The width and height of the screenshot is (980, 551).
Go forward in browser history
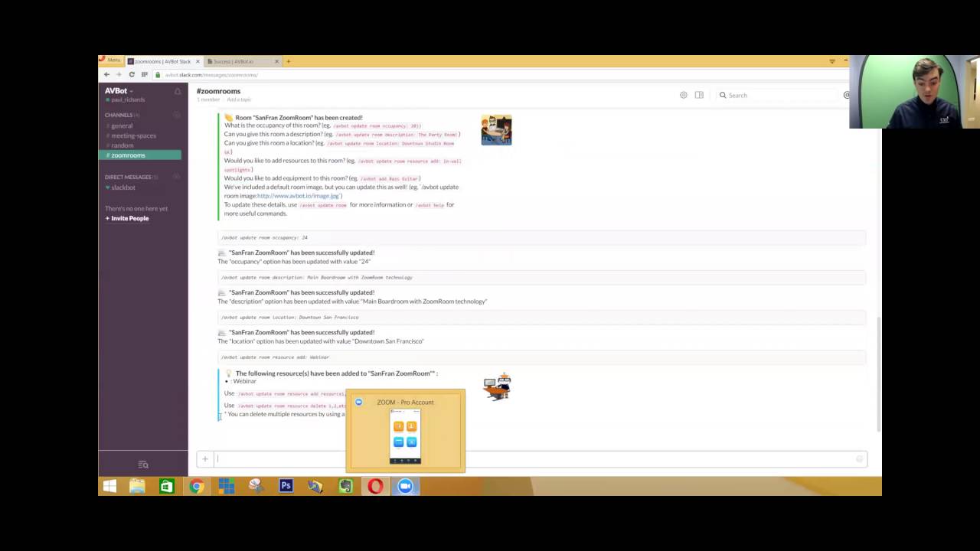pyautogui.click(x=119, y=74)
